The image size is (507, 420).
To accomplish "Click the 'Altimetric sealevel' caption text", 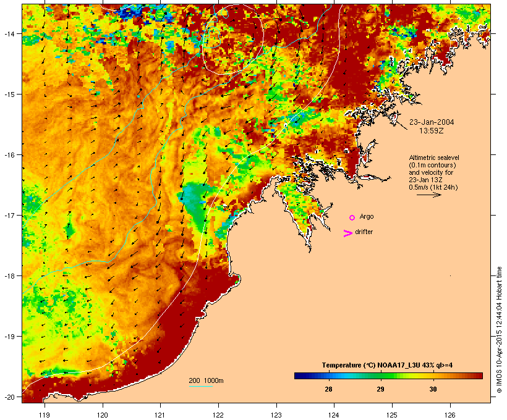I will click(434, 157).
